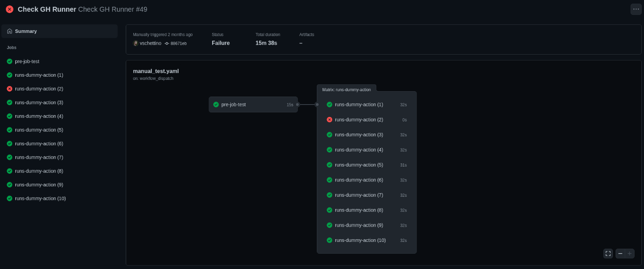Click the green check icon of matrix job (1)
644x269 pixels.
pos(329,104)
